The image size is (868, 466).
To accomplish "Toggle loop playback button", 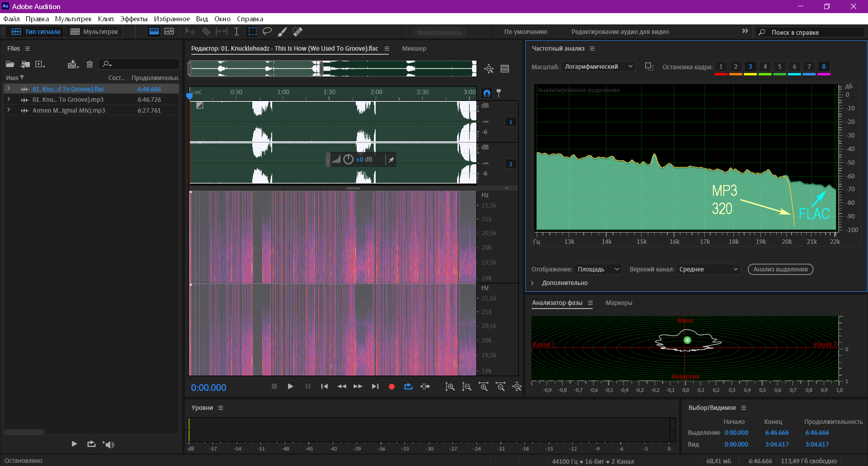I will click(x=408, y=387).
